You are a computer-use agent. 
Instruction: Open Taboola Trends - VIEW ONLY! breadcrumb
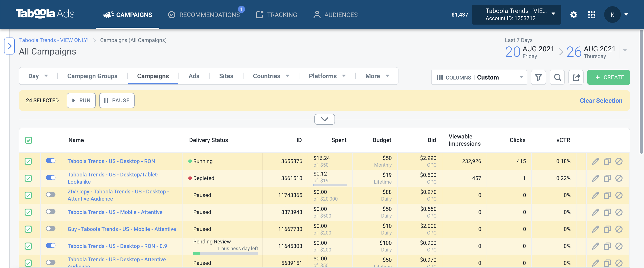click(54, 40)
